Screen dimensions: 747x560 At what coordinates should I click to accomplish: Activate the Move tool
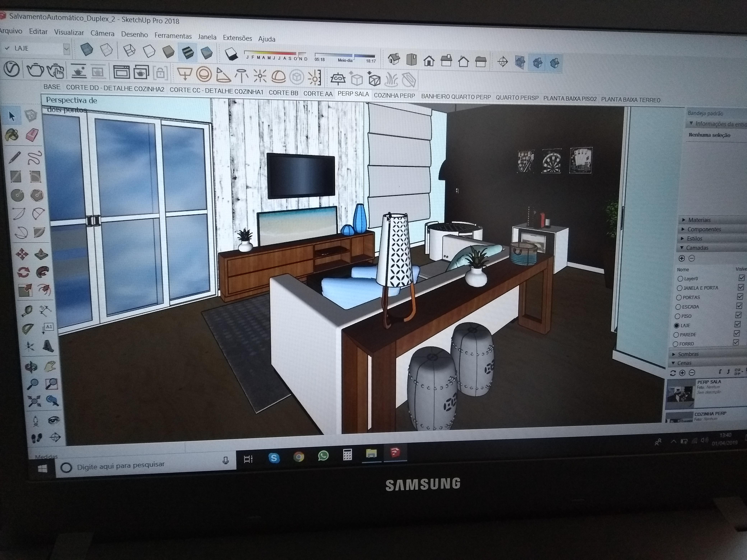[22, 254]
